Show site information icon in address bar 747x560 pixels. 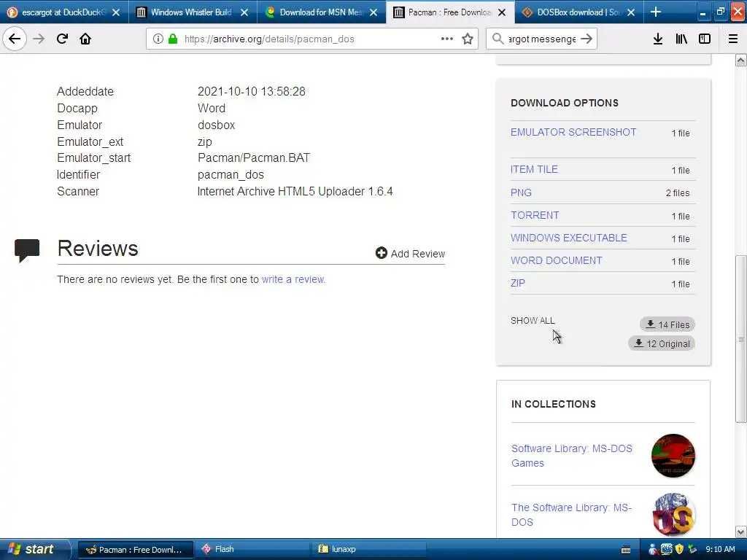[x=158, y=39]
